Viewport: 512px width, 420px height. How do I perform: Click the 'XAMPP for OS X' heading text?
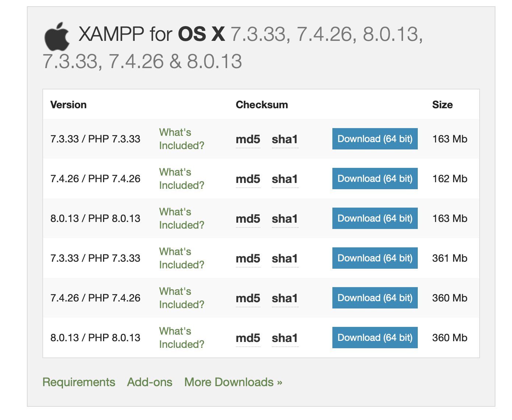coord(152,34)
